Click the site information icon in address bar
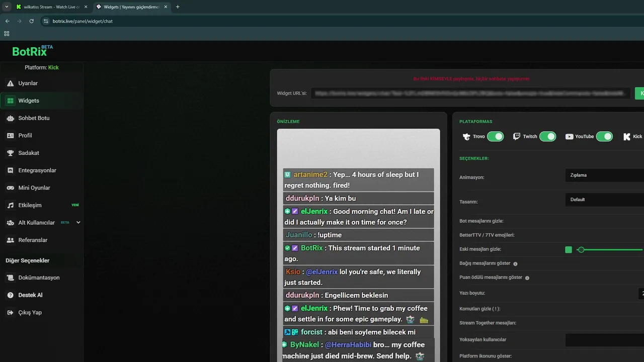This screenshot has width=644, height=362. pyautogui.click(x=46, y=21)
